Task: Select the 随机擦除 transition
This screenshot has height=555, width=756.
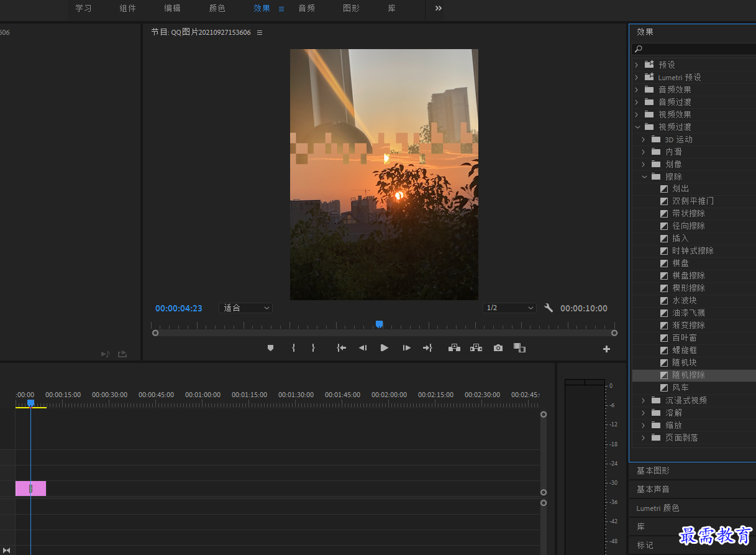Action: pyautogui.click(x=688, y=375)
